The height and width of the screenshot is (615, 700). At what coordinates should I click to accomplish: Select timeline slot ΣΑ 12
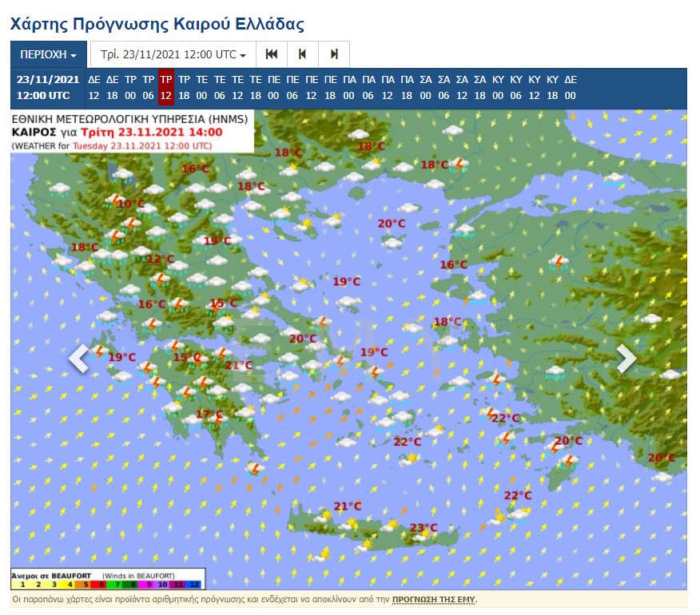coord(462,88)
